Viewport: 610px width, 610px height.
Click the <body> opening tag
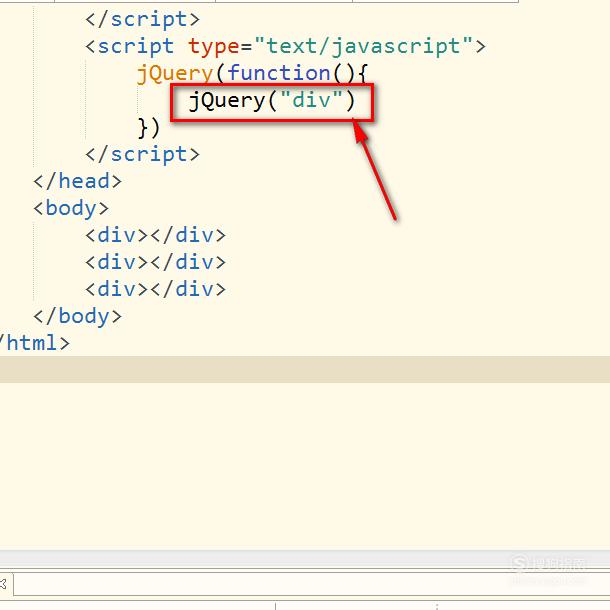pyautogui.click(x=71, y=209)
